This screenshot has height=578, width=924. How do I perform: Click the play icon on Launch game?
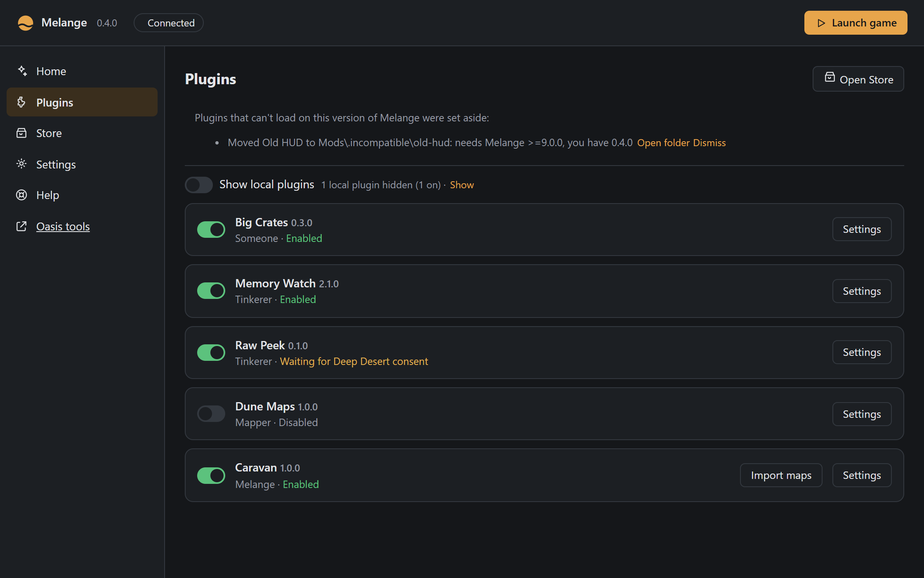click(x=821, y=23)
